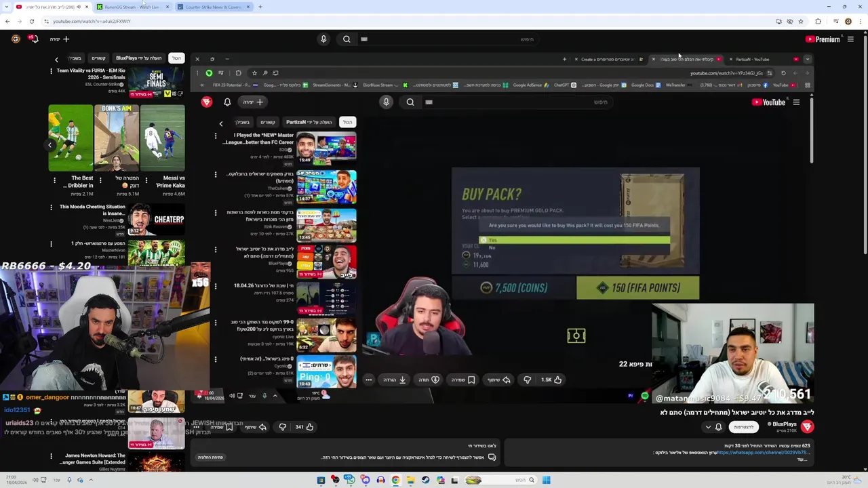This screenshot has width=868, height=488.
Task: Click the inner stream's microphone search icon
Action: click(386, 102)
